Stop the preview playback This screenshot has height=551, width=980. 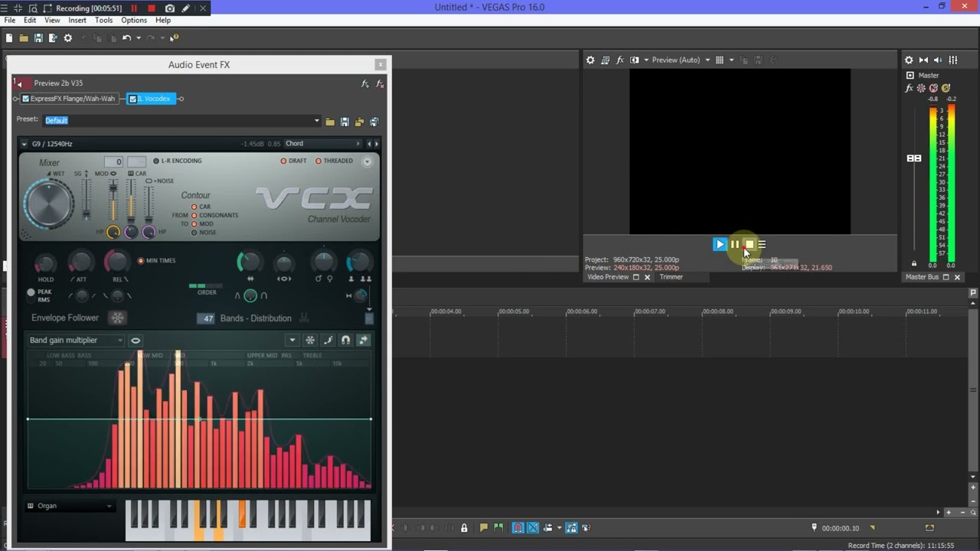[x=750, y=244]
